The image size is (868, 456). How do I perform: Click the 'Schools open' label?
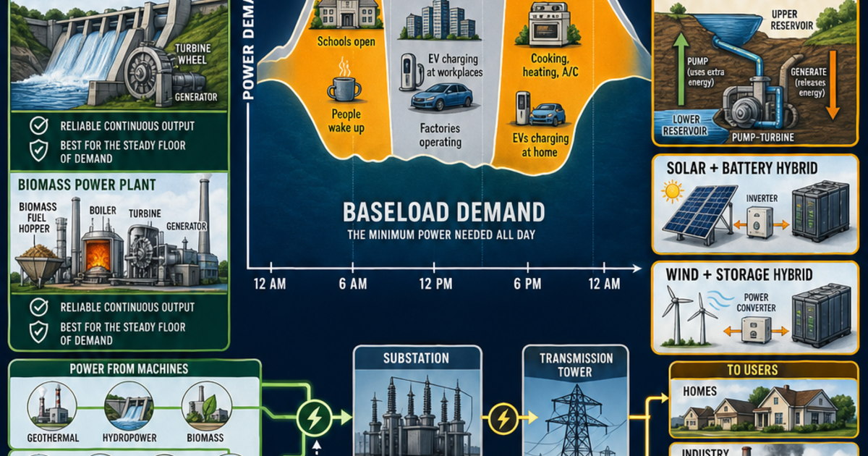pyautogui.click(x=346, y=41)
